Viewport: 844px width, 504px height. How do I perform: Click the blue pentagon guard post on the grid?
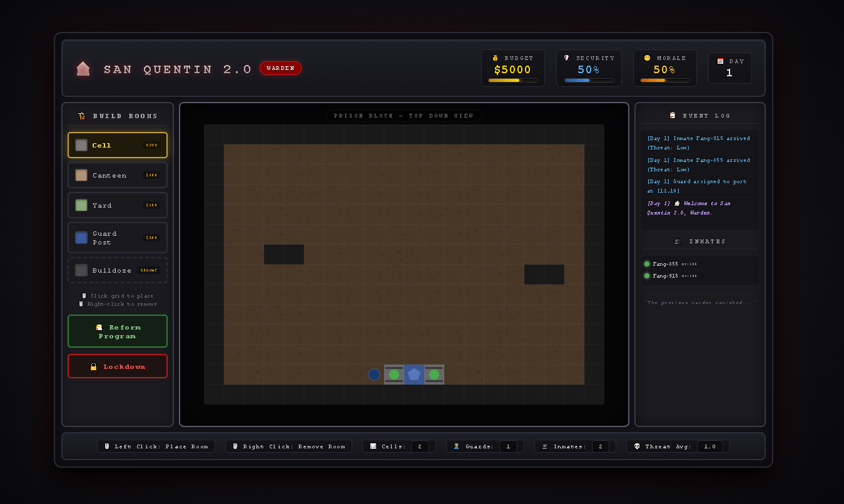click(x=414, y=375)
